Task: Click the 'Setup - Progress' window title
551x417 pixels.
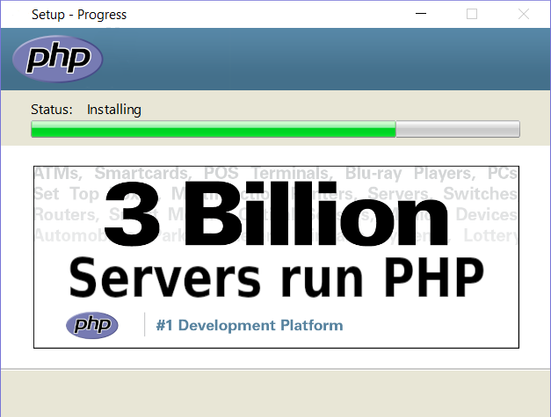Action: pos(79,15)
